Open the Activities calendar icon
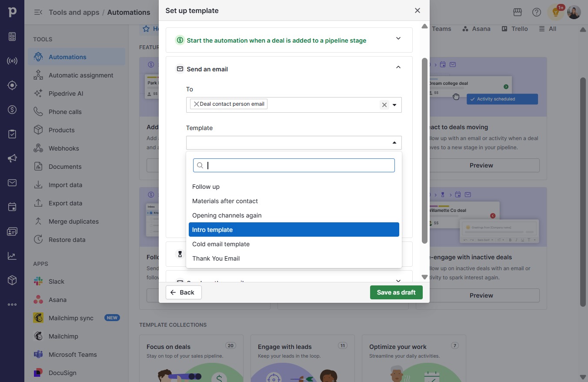The height and width of the screenshot is (382, 588). pyautogui.click(x=12, y=207)
